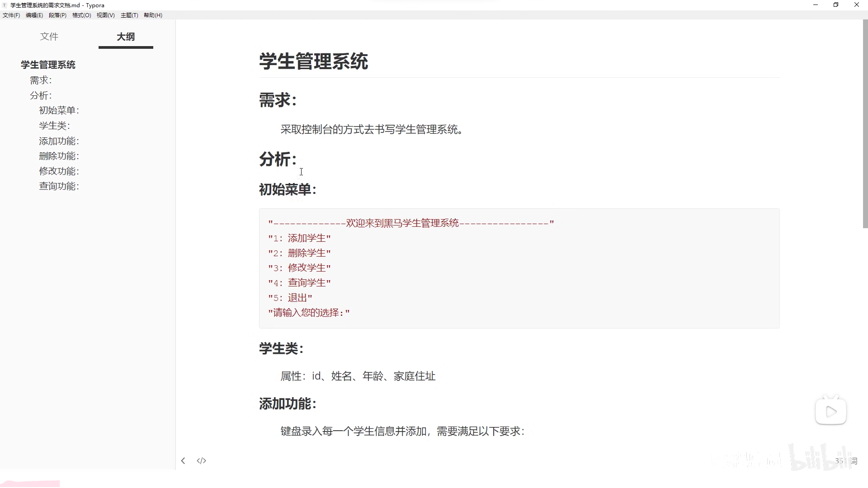868x488 pixels.
Task: Open the 帮助(H) menu
Action: (153, 15)
